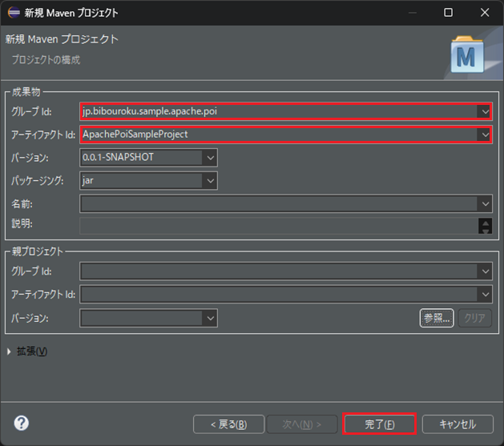
Task: Click the クリア button
Action: point(474,318)
